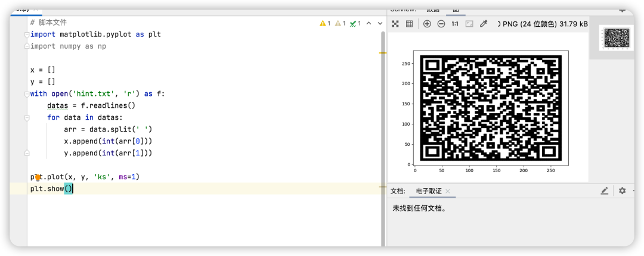Screen dimensions: 644x256
Task: Click the '# 脚本文件' comment line
Action: [x=48, y=23]
